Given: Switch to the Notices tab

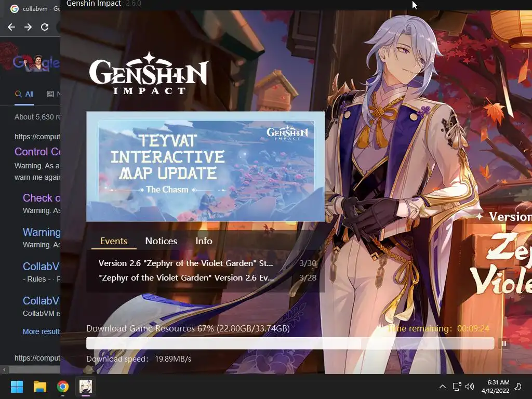Looking at the screenshot, I should (x=161, y=241).
